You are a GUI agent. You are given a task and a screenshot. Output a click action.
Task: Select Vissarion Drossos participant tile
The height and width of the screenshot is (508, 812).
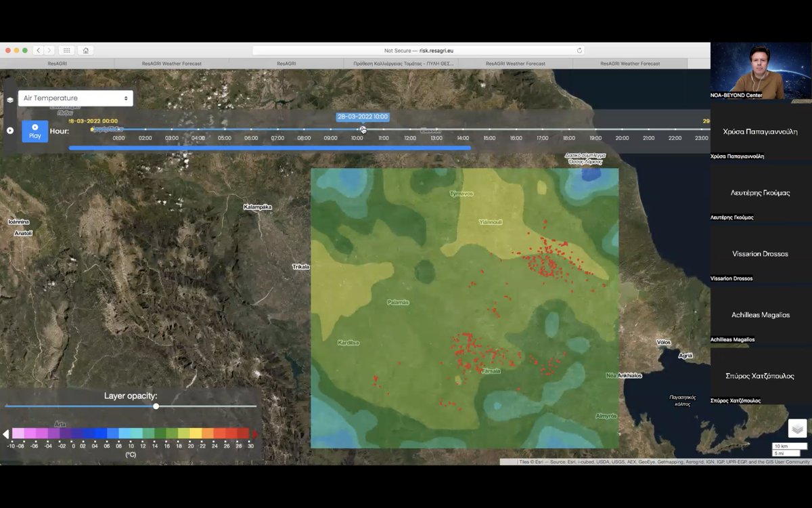click(761, 253)
